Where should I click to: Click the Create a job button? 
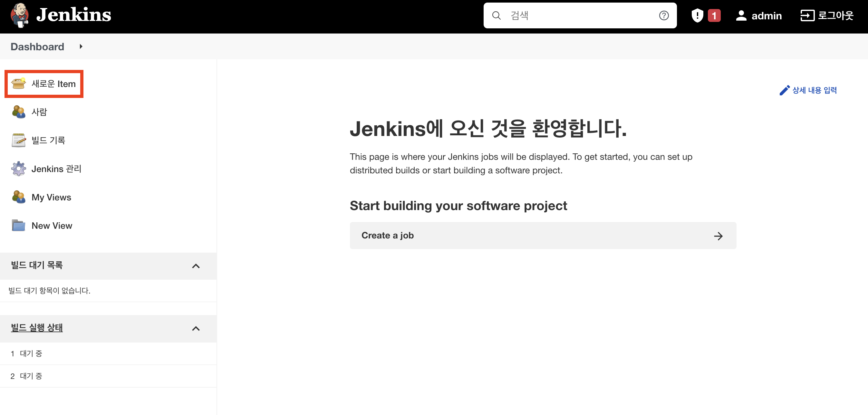pos(543,236)
